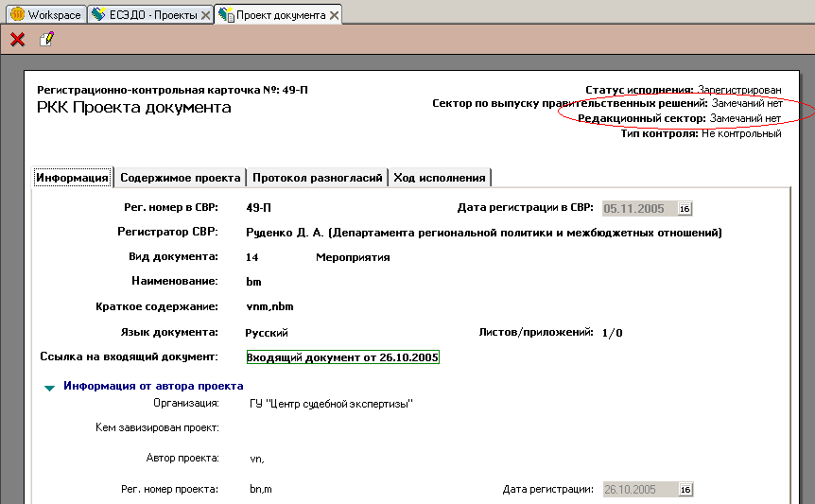
Task: Click registrar name Руденко Д. А.
Action: [285, 233]
